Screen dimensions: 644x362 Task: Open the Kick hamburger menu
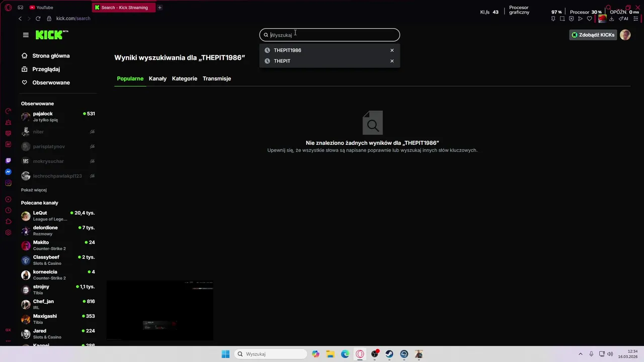[x=26, y=35]
